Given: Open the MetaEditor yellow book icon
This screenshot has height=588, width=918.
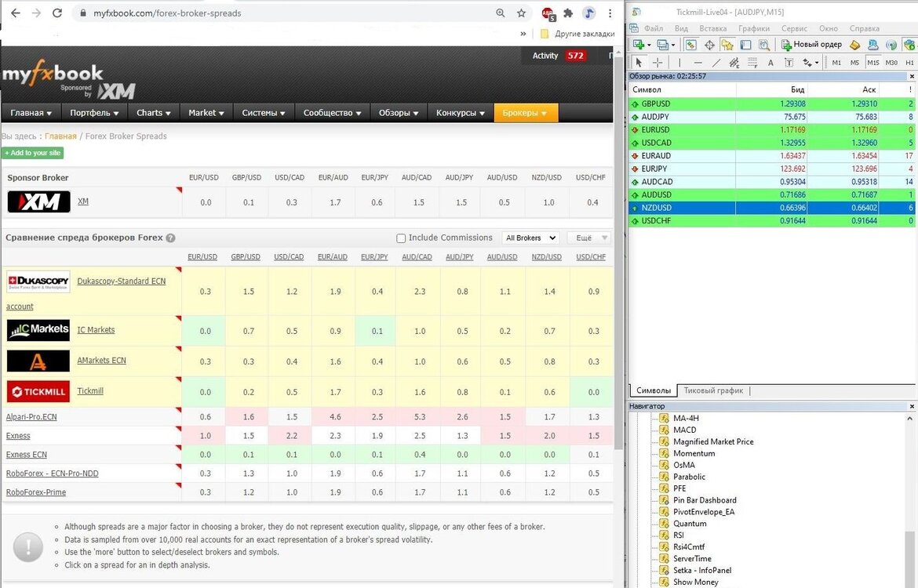Looking at the screenshot, I should click(854, 45).
